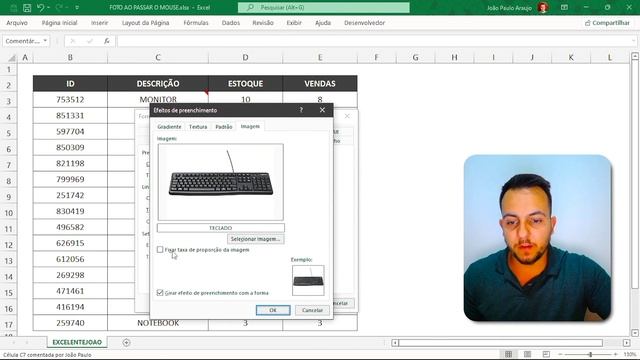Click the Compartilhar button

607,23
